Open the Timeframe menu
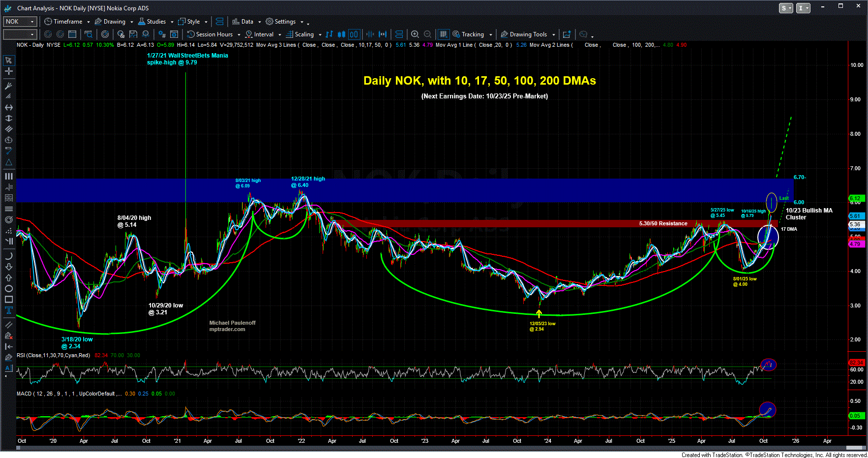Viewport: 868px width, 458px height. (x=67, y=22)
